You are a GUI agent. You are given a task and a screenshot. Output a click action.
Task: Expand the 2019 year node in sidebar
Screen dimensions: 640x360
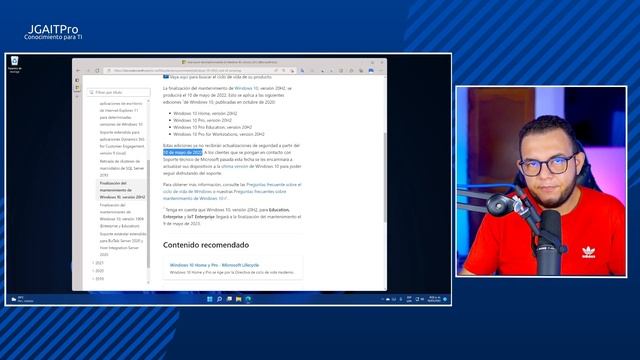99,279
